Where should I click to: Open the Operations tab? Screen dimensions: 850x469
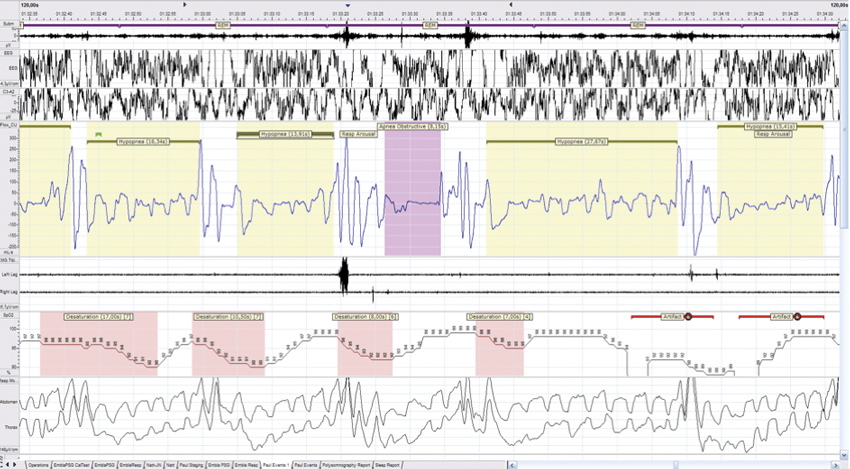pyautogui.click(x=39, y=465)
